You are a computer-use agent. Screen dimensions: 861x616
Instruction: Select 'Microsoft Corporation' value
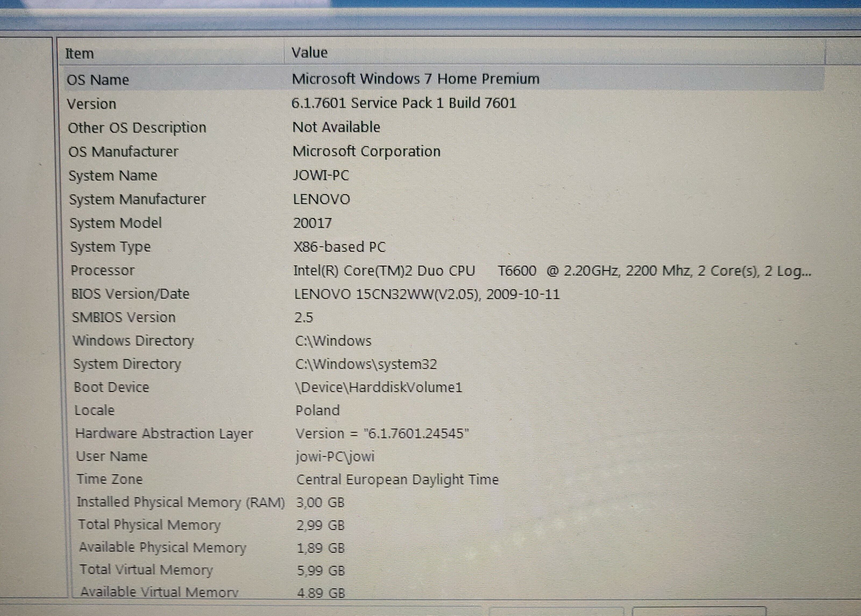coord(366,151)
